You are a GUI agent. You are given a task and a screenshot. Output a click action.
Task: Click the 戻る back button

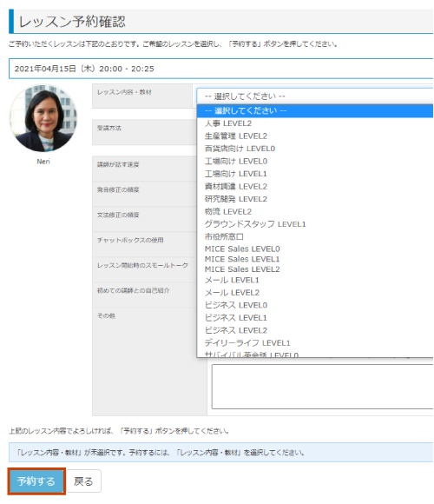coord(84,481)
